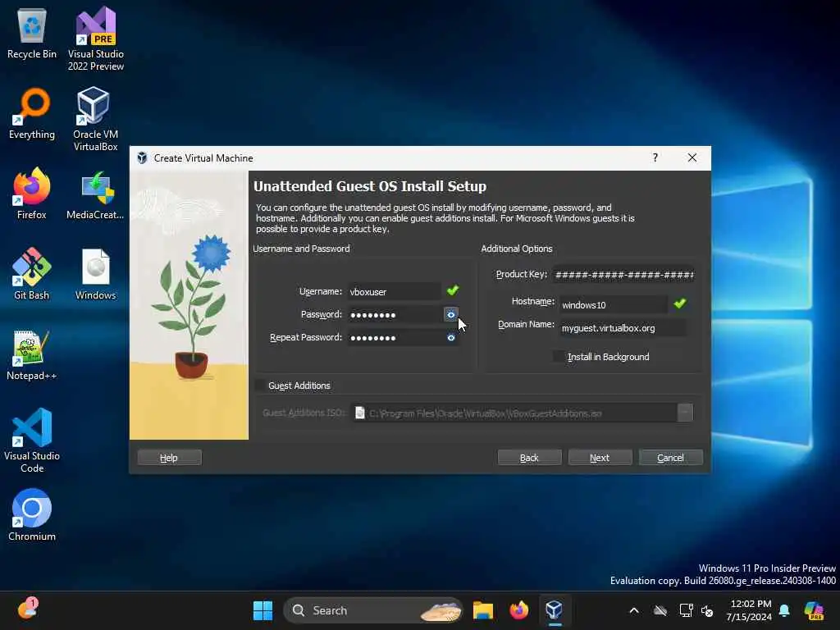Open the Windows file on desktop
The width and height of the screenshot is (840, 630).
[95, 274]
